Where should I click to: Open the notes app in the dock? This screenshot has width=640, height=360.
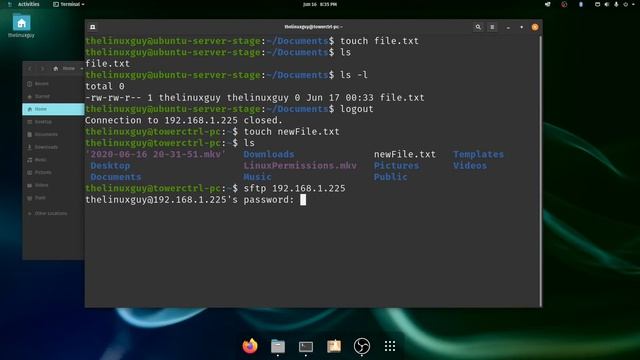point(333,346)
